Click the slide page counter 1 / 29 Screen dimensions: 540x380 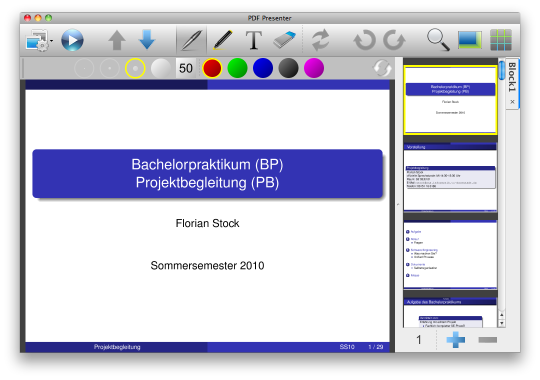pyautogui.click(x=376, y=347)
